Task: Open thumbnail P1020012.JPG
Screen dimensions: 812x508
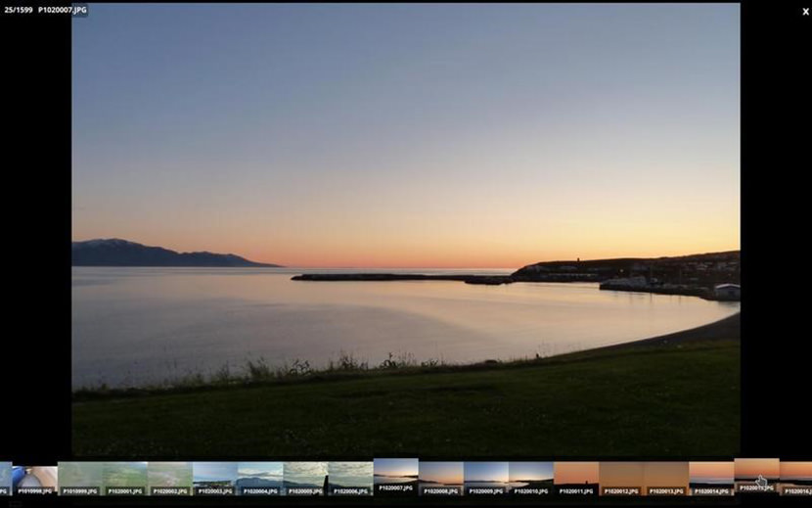Action: [x=621, y=479]
